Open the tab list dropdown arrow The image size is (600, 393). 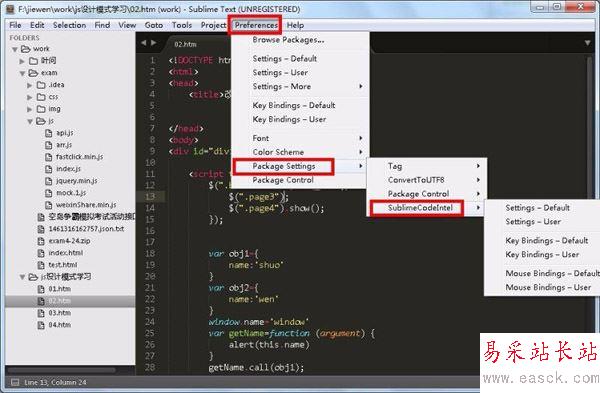coord(587,43)
